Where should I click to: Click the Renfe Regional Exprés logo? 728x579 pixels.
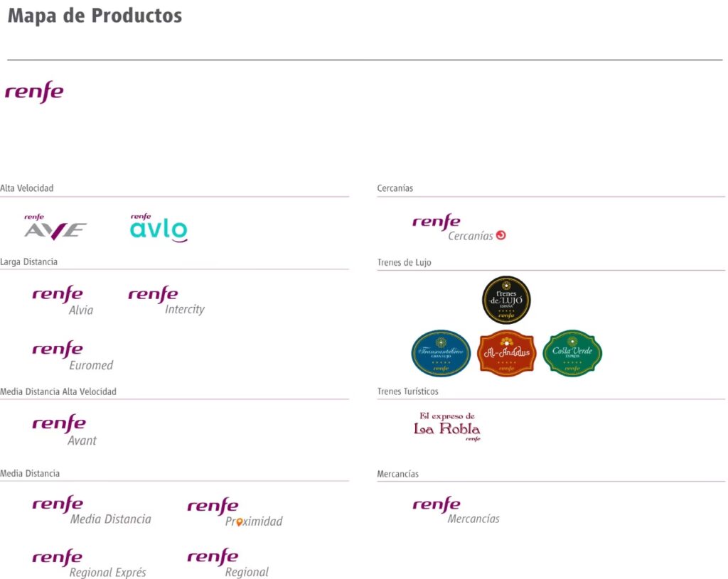pyautogui.click(x=89, y=563)
